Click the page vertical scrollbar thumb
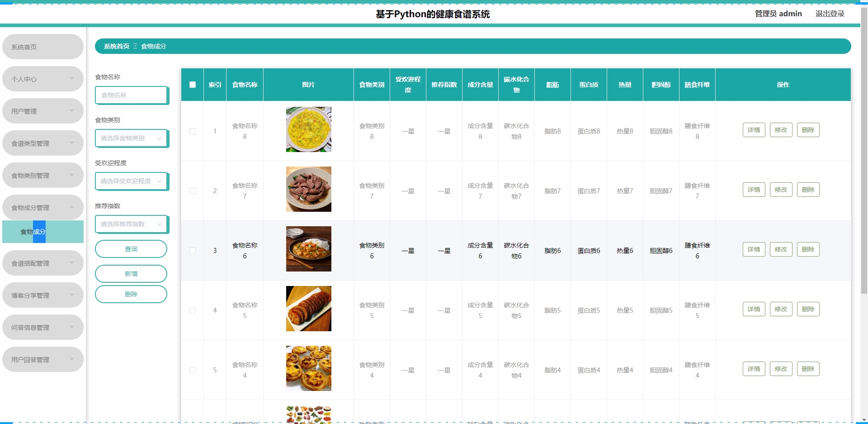This screenshot has width=868, height=424. tap(864, 151)
